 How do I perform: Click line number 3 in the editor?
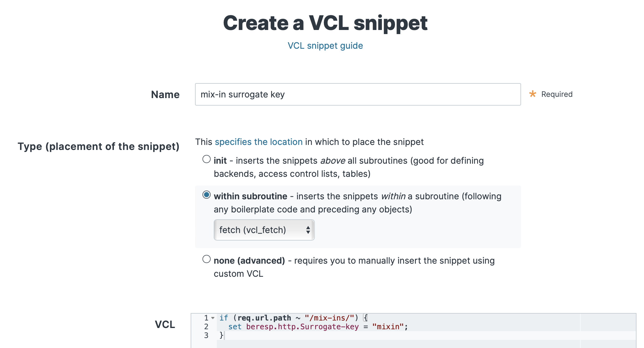206,336
